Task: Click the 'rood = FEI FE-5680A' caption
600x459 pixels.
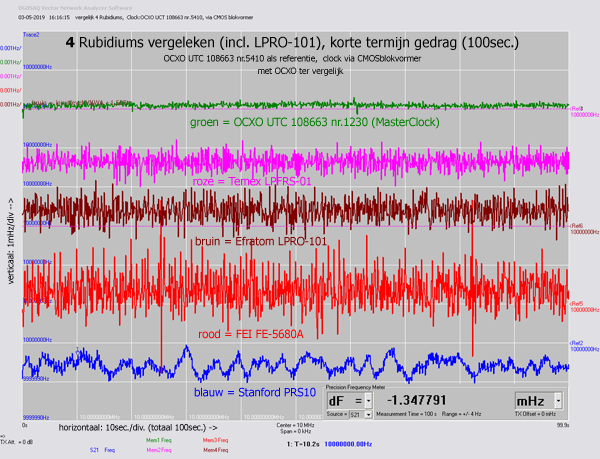Action: point(251,334)
